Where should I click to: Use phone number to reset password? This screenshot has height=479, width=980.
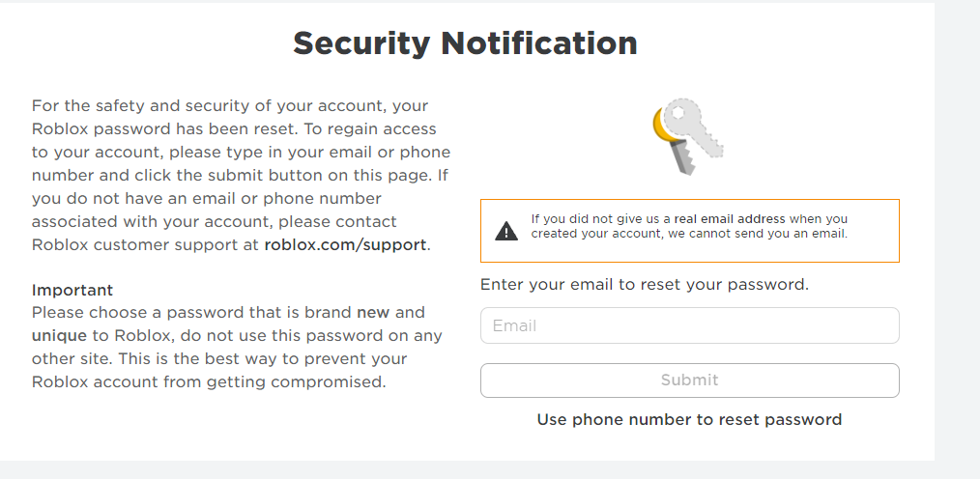pos(689,419)
